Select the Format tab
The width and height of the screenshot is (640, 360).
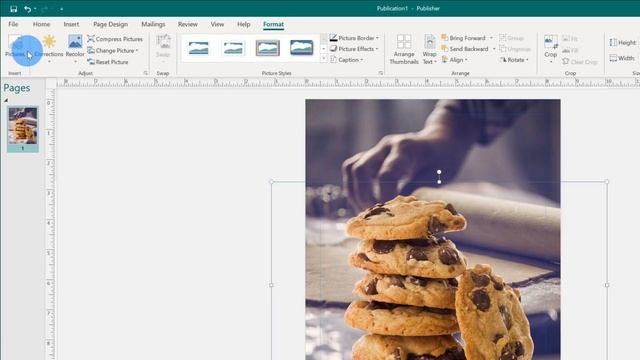tap(273, 24)
